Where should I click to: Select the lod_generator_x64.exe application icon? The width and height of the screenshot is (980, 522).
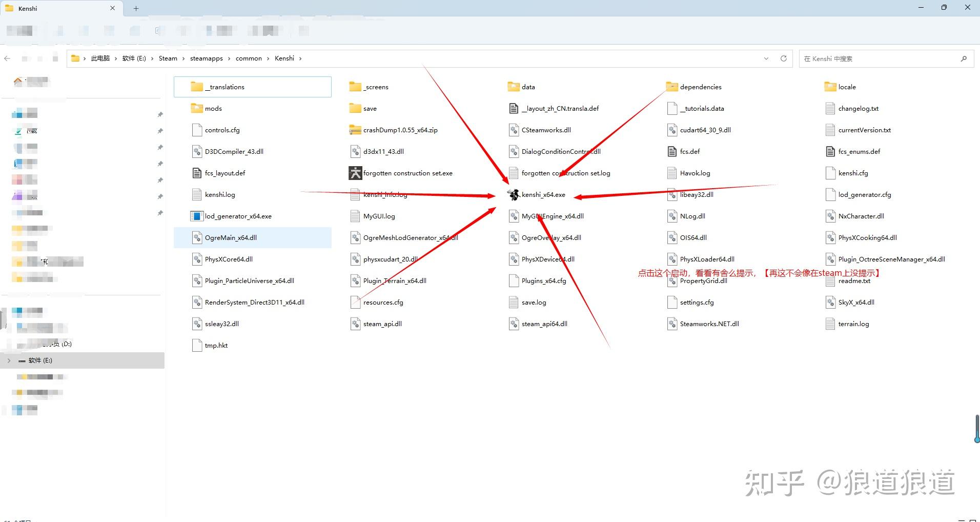[x=197, y=216]
